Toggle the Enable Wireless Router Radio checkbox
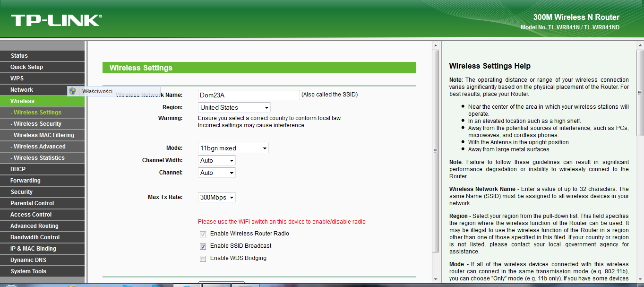Screen dimensions: 644x287 click(x=203, y=234)
